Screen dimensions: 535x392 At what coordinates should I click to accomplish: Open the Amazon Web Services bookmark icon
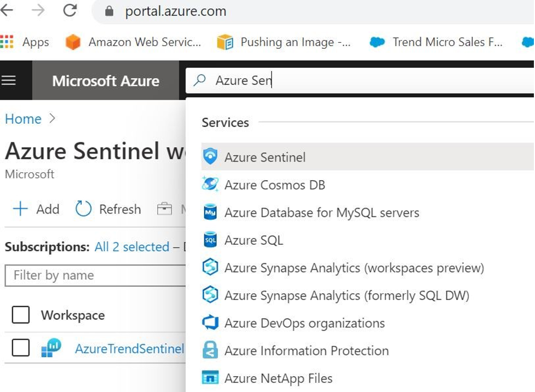click(73, 42)
